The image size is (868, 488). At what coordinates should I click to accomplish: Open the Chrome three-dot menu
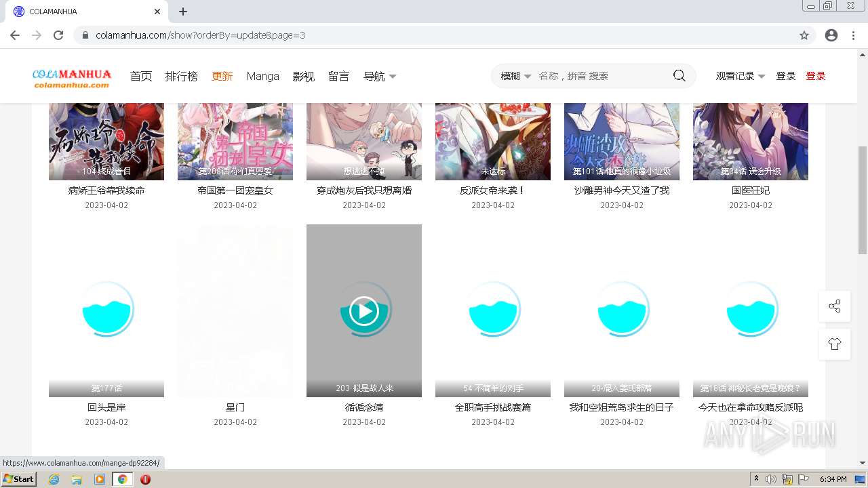click(853, 35)
